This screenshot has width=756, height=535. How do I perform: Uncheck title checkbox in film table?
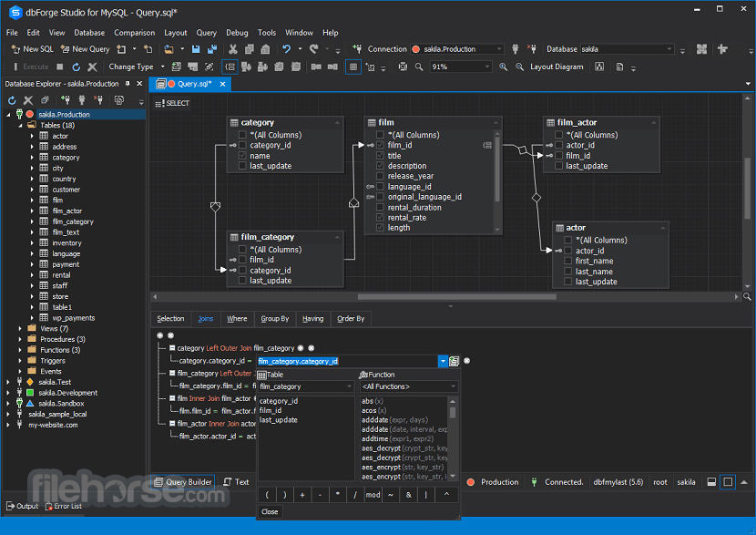[x=380, y=156]
